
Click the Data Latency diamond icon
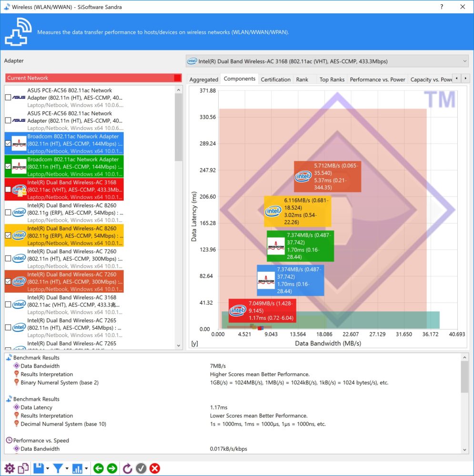click(16, 407)
